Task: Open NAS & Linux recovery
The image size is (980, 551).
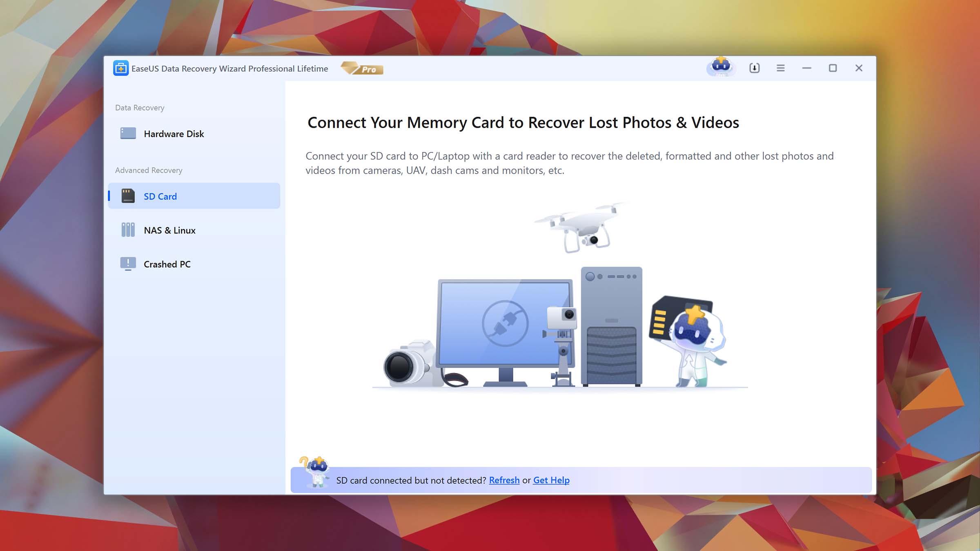Action: point(194,230)
